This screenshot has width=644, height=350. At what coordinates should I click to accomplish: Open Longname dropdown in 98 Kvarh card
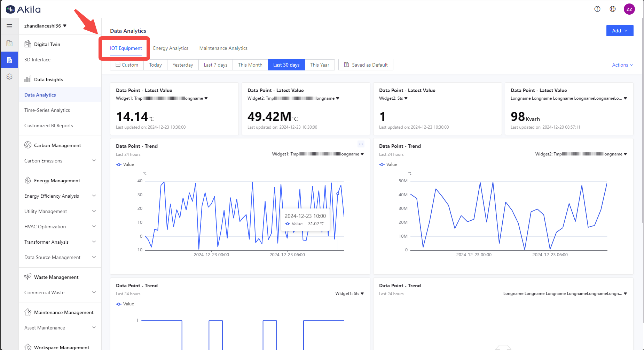tap(569, 98)
